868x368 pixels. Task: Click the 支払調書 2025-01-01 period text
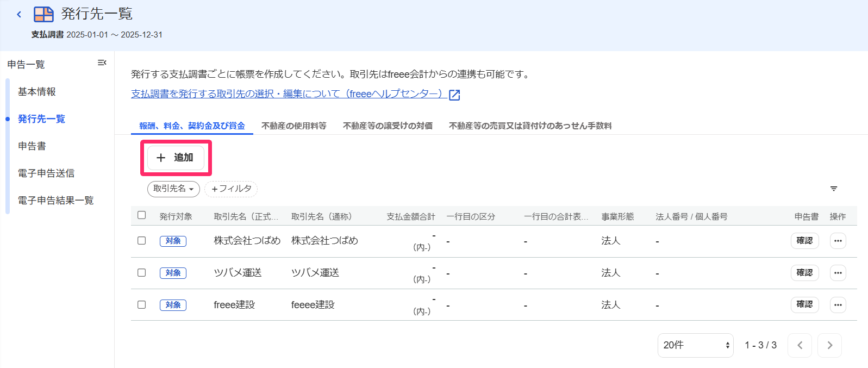(x=97, y=35)
